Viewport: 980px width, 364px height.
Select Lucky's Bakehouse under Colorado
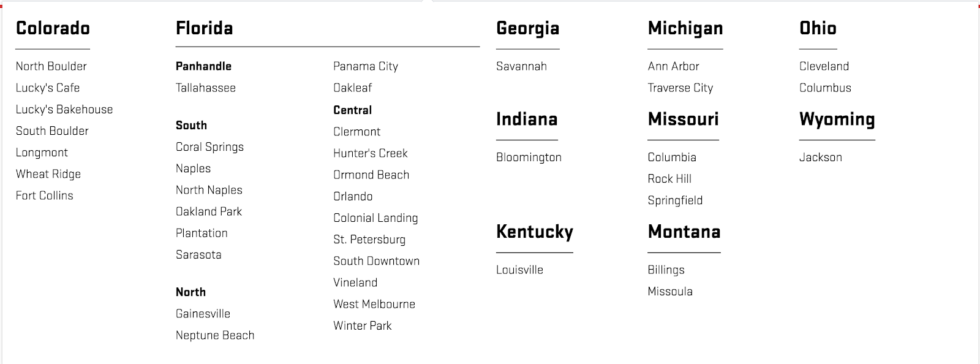click(x=64, y=110)
